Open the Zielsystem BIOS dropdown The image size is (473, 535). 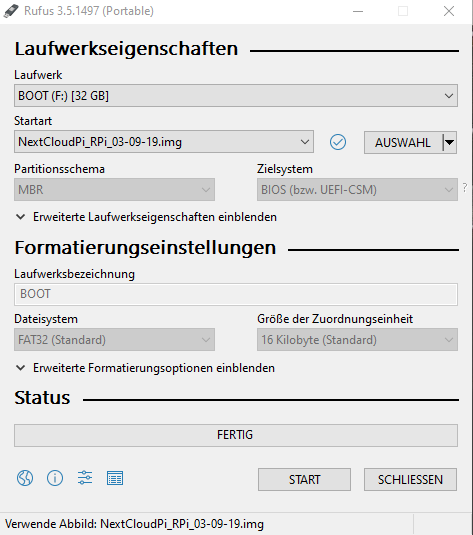[357, 189]
